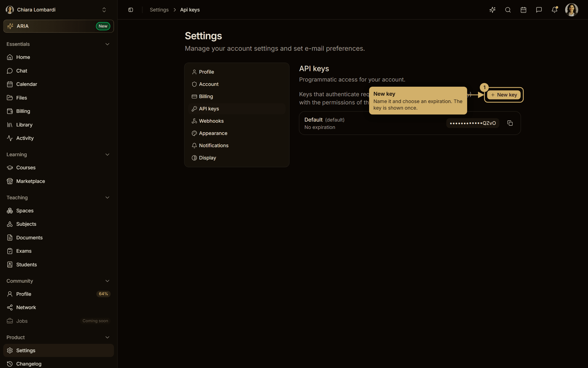Open Calendar in sidebar
Screen dimensions: 588x368
59,84
